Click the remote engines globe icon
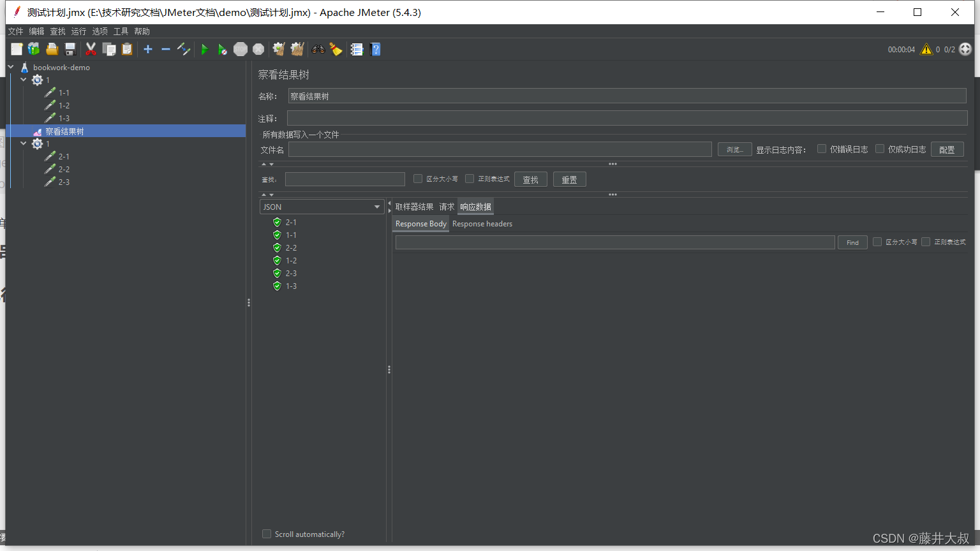The width and height of the screenshot is (980, 551). click(x=965, y=49)
